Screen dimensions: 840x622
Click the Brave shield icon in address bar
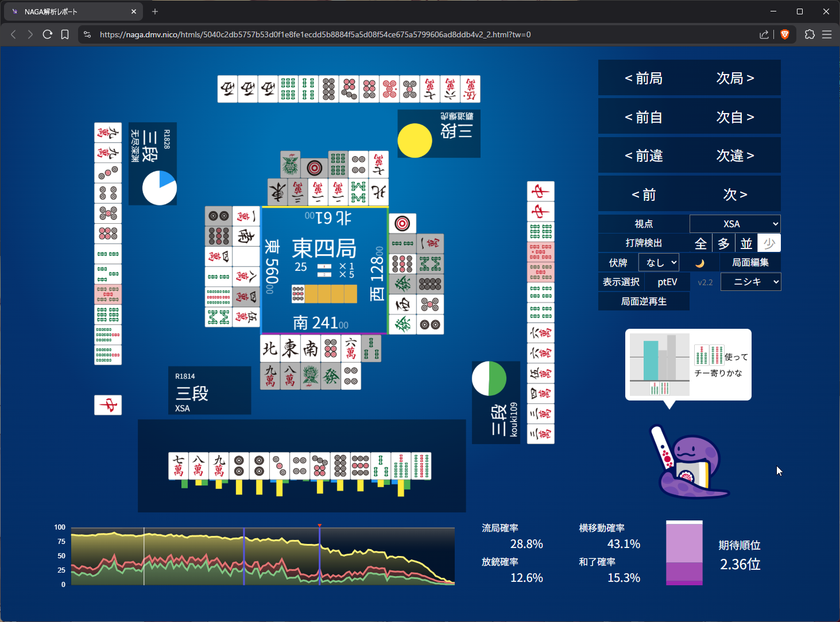(x=785, y=34)
